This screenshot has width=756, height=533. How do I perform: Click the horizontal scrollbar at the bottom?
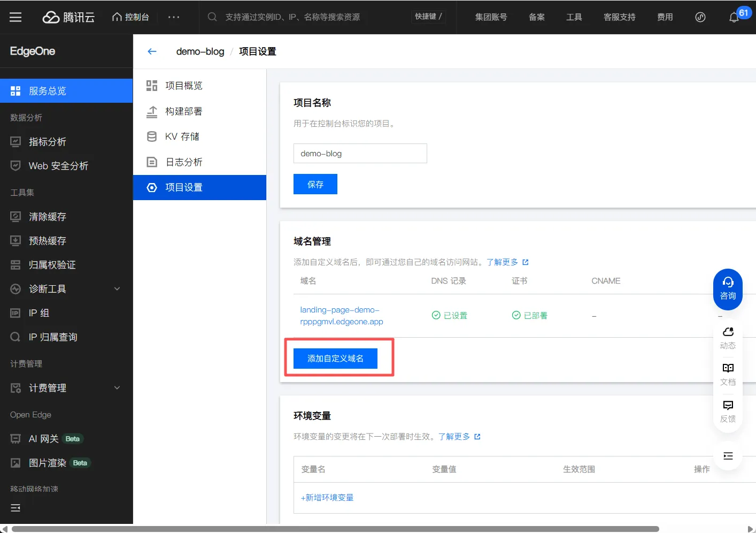(x=335, y=529)
